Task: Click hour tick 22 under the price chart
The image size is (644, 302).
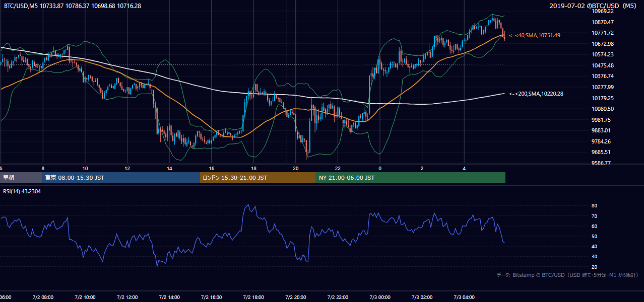Action: click(338, 168)
